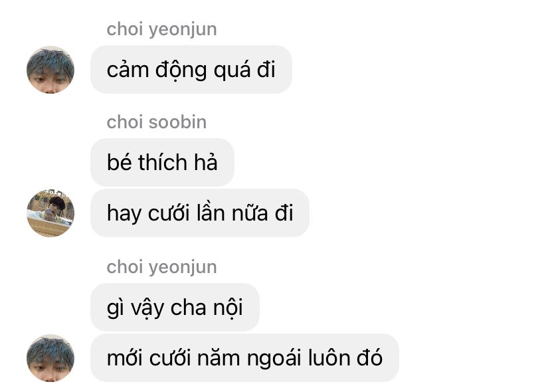Click the word 'cảm' in first message

[128, 70]
